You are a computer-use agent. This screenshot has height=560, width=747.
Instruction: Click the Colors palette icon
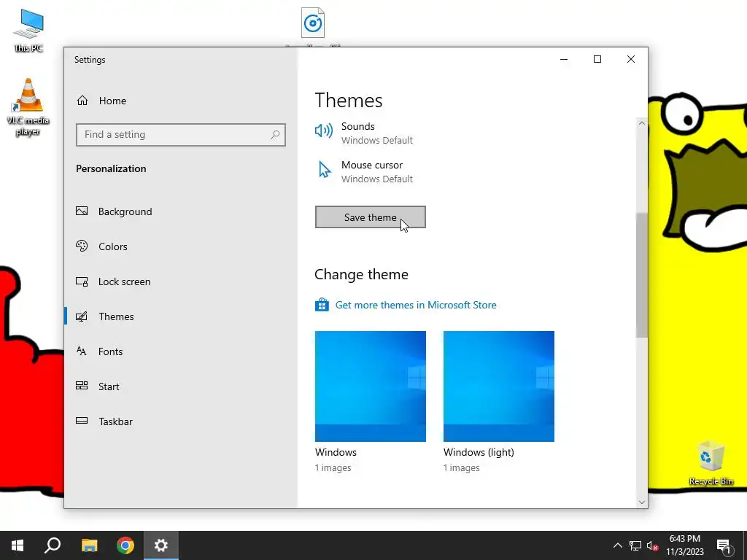(82, 246)
